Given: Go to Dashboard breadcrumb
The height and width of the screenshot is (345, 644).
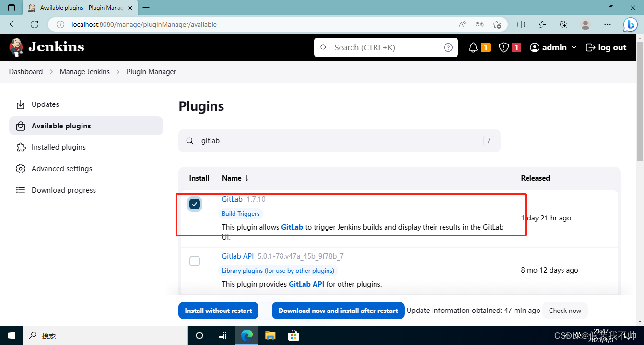Looking at the screenshot, I should click(26, 72).
